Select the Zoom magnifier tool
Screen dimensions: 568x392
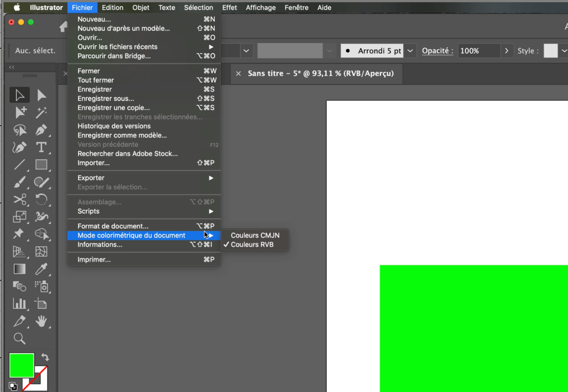[x=19, y=338]
